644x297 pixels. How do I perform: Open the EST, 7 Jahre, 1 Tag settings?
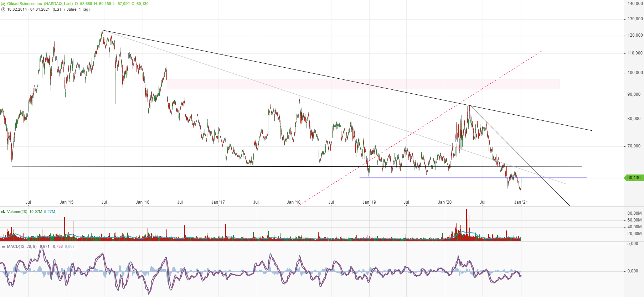[x=71, y=10]
